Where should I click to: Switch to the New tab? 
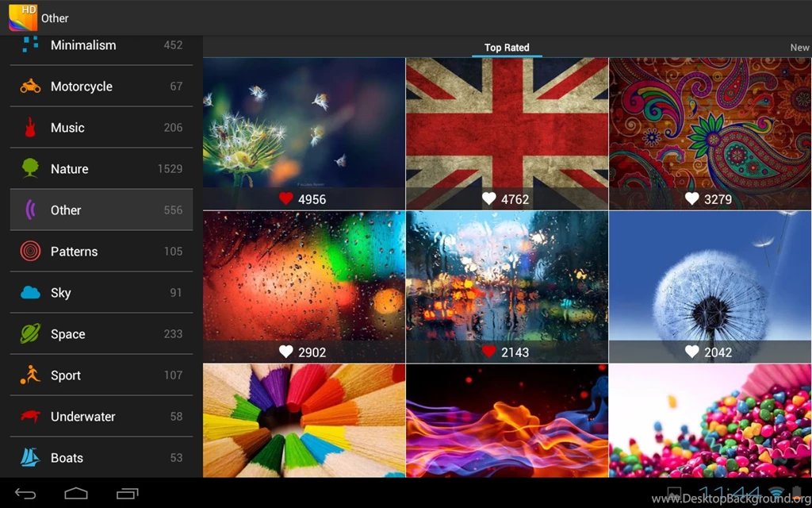pos(799,48)
